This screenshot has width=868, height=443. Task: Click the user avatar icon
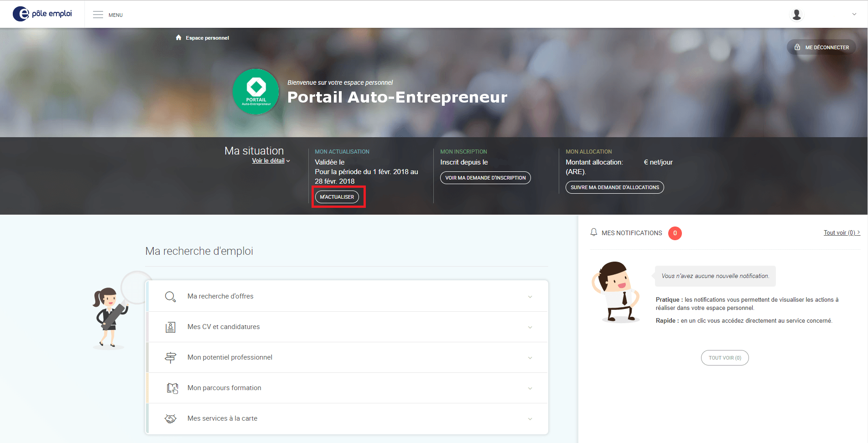click(796, 15)
